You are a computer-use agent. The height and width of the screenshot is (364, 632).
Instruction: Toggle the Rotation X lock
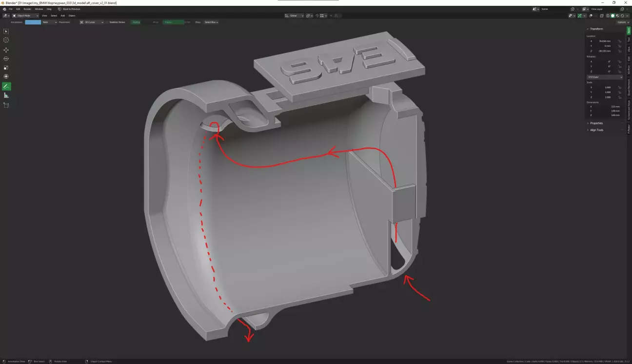coord(620,61)
